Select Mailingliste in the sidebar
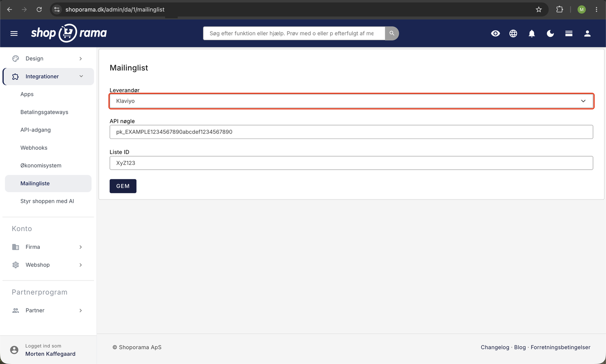 tap(48, 183)
